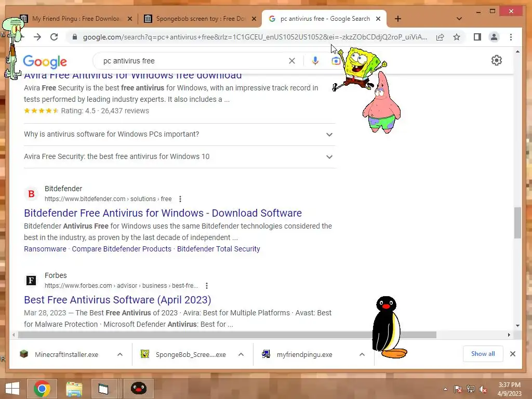Click the browser address bar URL
This screenshot has height=399, width=532.
pos(255,37)
